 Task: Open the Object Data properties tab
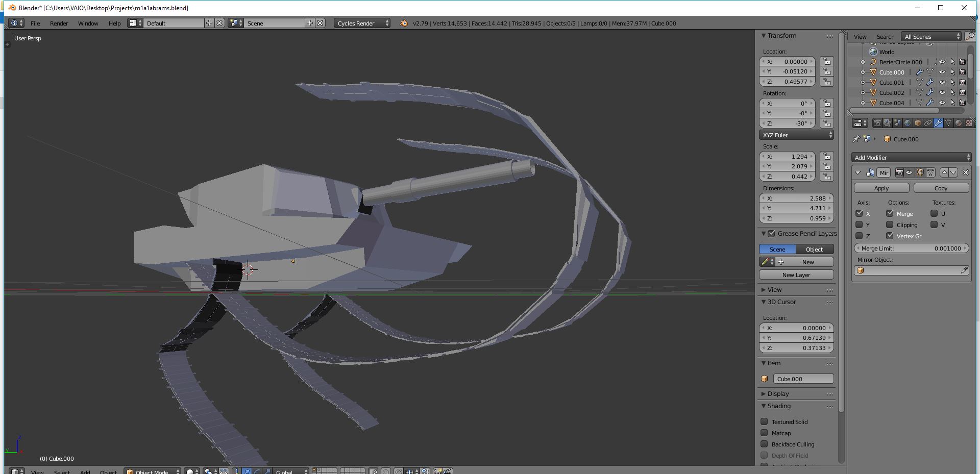(x=948, y=123)
